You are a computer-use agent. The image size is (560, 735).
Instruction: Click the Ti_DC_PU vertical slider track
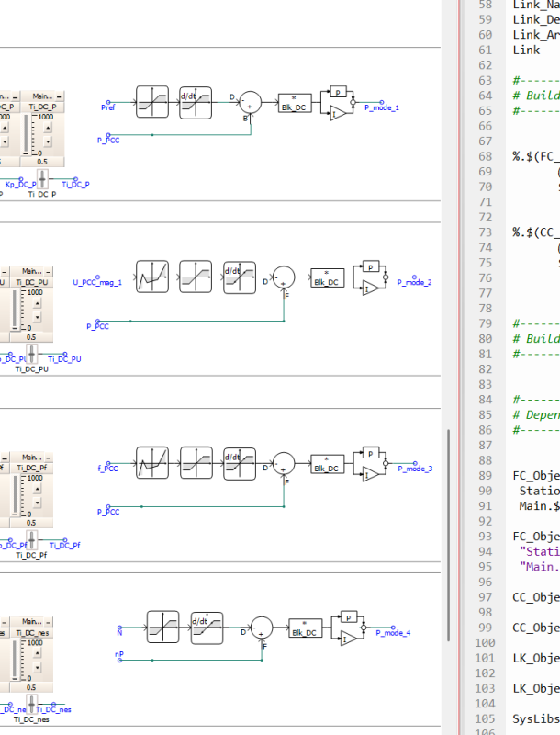tap(15, 311)
